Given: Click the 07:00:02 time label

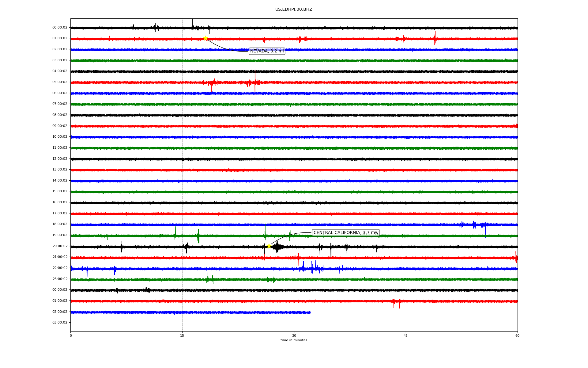Looking at the screenshot, I should tap(60, 104).
